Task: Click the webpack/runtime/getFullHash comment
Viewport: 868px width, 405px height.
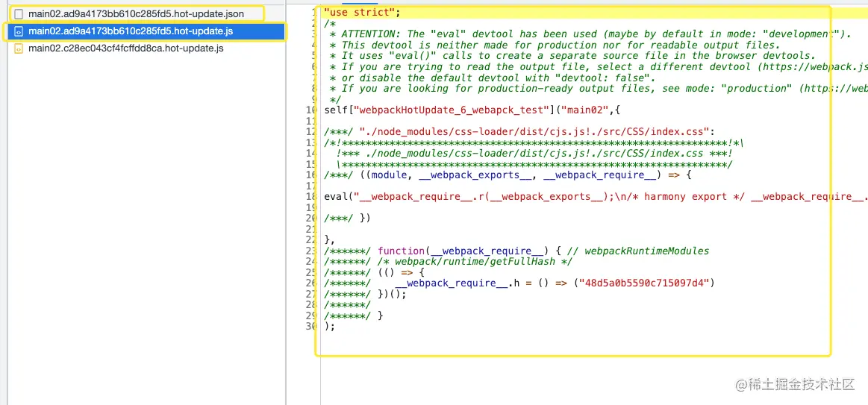Action: pos(475,261)
